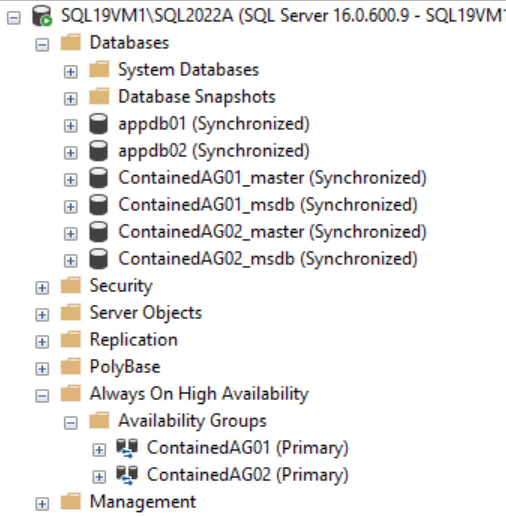This screenshot has height=517, width=506.
Task: Select the Server Objects tree item
Action: pyautogui.click(x=146, y=313)
